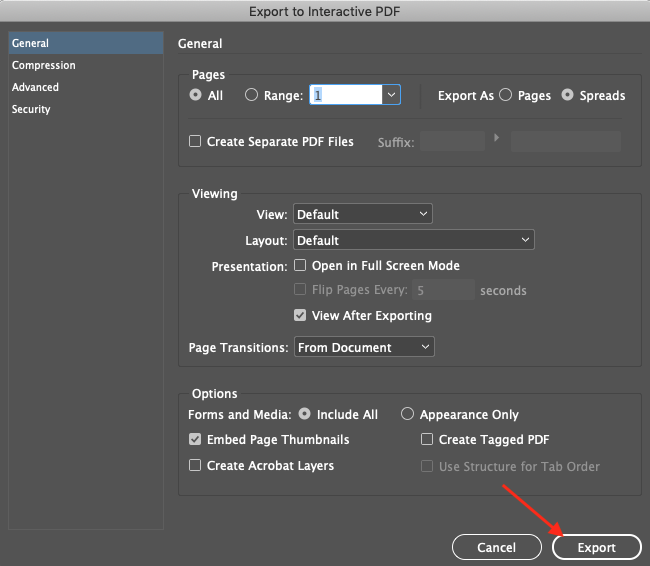Screen dimensions: 650x566
Task: Choose Export As Spreads option
Action: 568,96
